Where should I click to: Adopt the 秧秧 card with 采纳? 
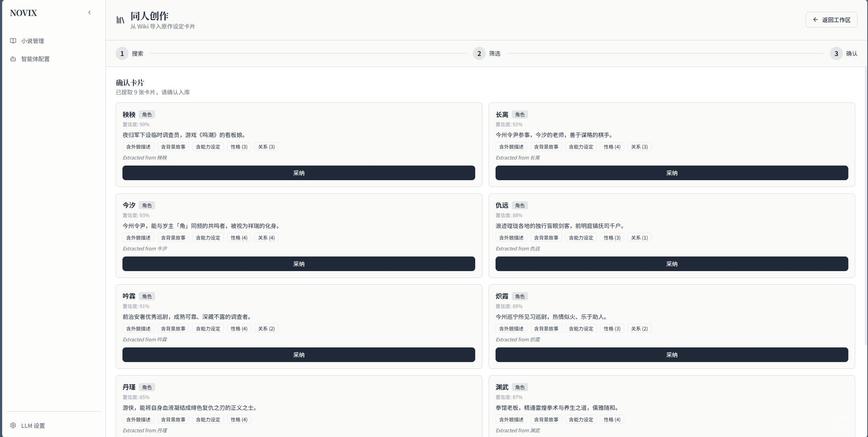[x=299, y=173]
